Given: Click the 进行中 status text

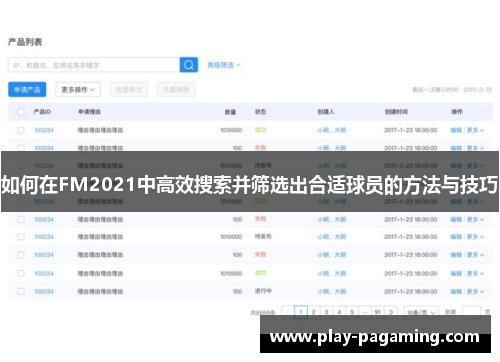Looking at the screenshot, I should 263,291.
